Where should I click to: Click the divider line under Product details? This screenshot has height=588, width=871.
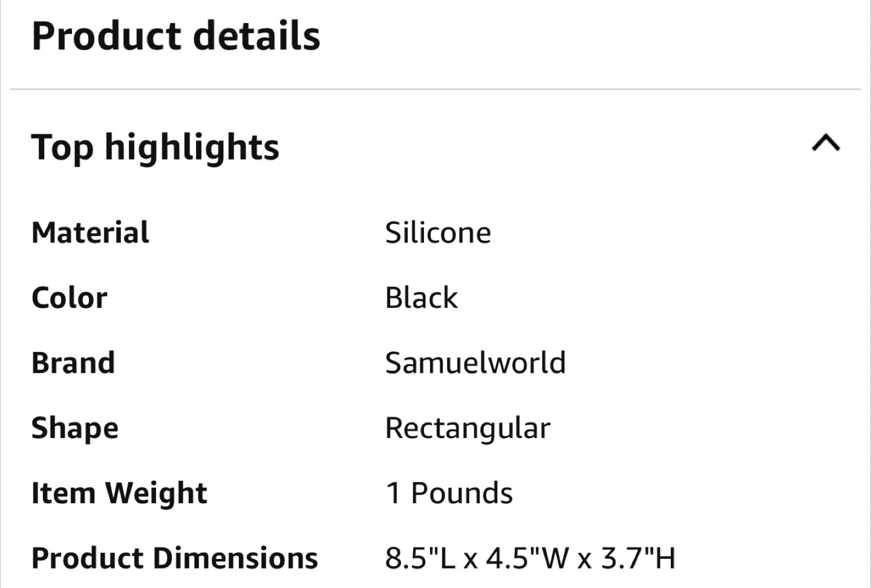click(x=435, y=90)
